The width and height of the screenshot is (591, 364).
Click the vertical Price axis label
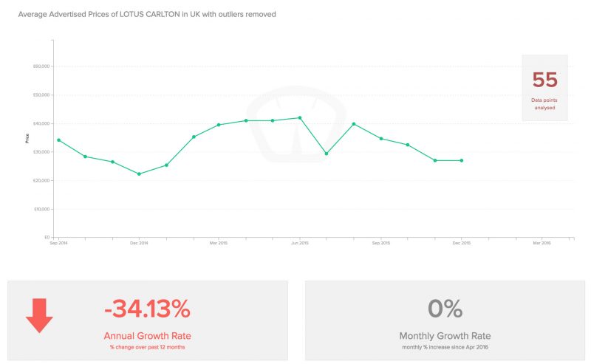[x=27, y=138]
